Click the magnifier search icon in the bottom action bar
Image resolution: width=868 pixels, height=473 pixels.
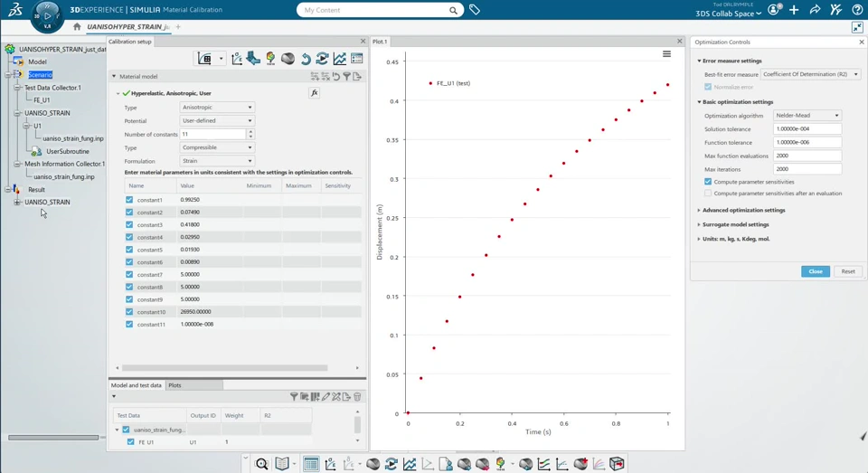[262, 464]
